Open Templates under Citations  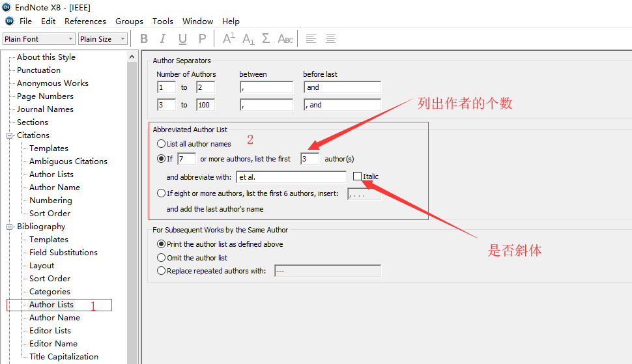pos(49,148)
